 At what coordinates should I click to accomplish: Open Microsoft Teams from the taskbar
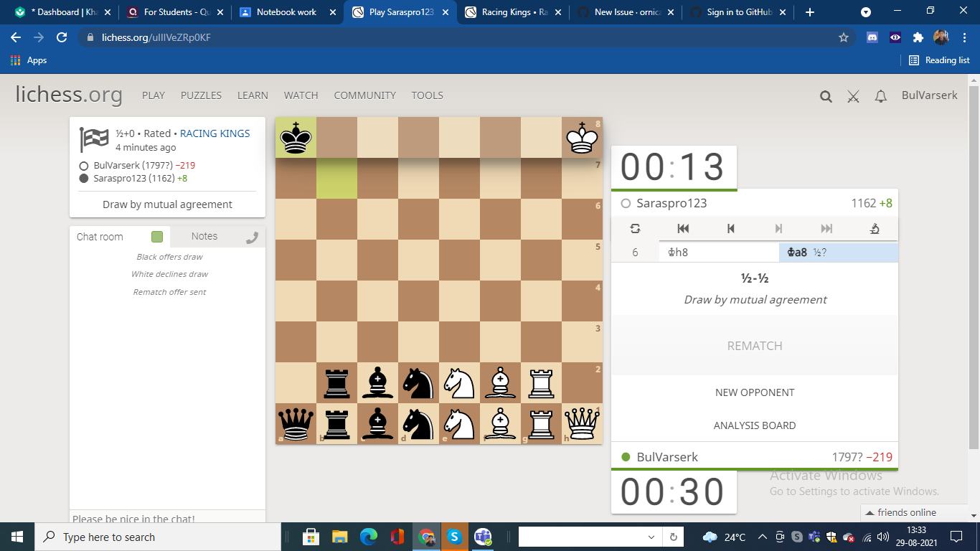pyautogui.click(x=483, y=537)
